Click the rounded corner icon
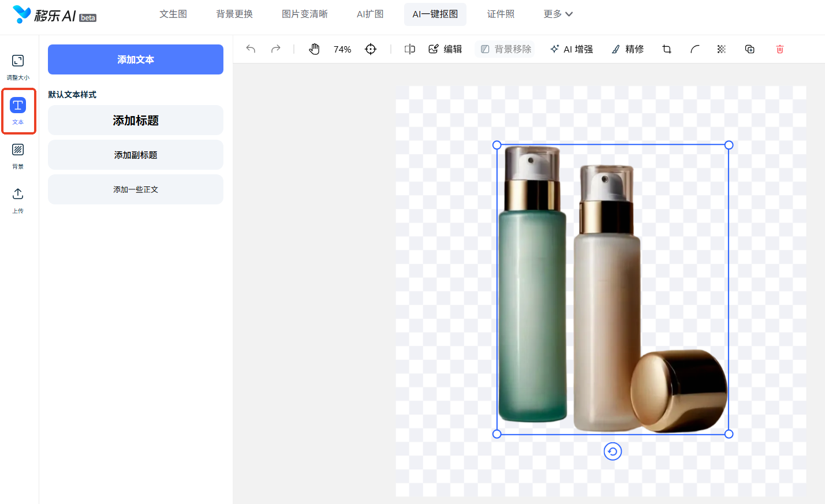 (695, 49)
